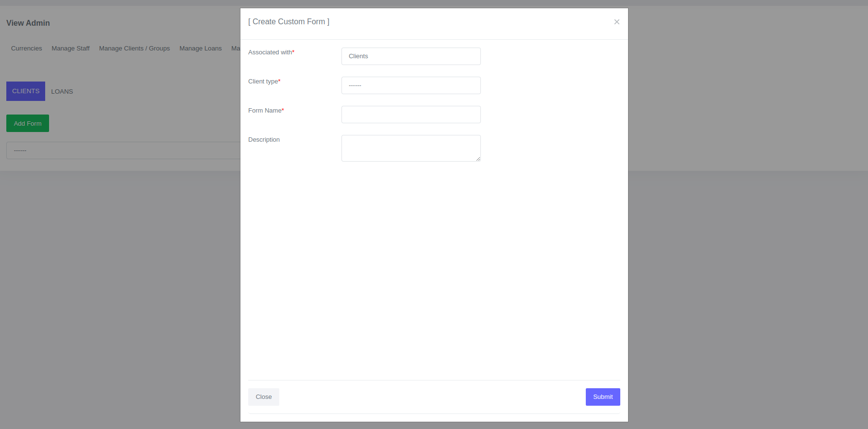Click the Description box resize handle
Image resolution: width=868 pixels, height=429 pixels.
pyautogui.click(x=478, y=159)
